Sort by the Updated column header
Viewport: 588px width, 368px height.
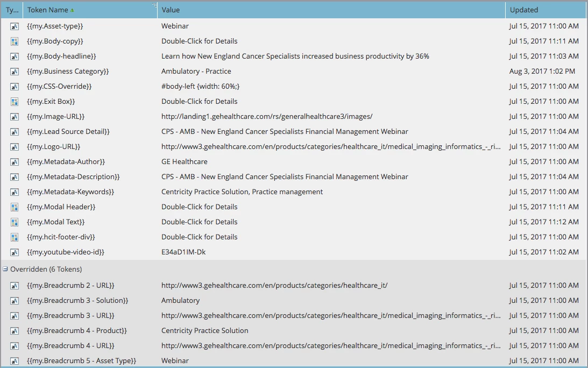[546, 10]
